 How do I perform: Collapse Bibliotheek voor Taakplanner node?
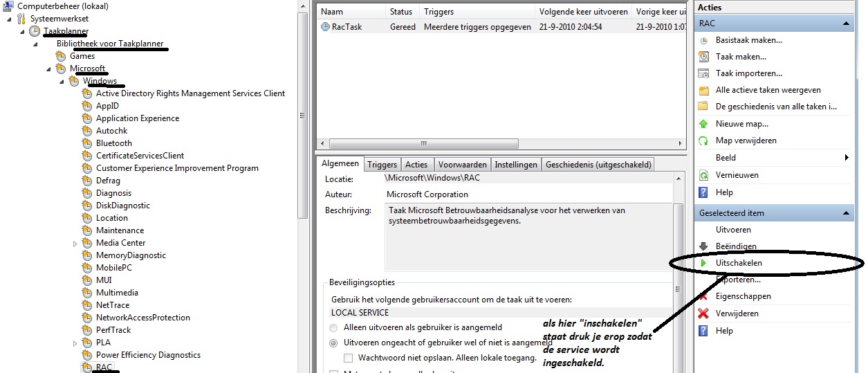(35, 44)
